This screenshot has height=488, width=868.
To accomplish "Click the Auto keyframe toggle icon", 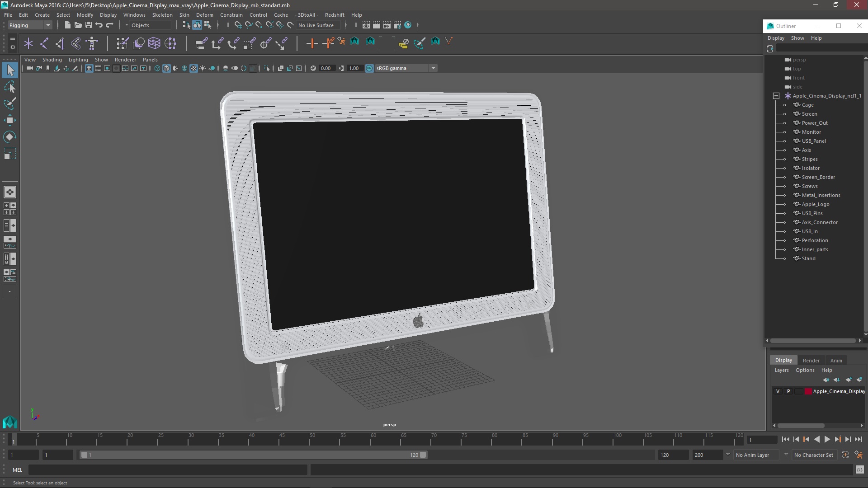I will tap(845, 455).
